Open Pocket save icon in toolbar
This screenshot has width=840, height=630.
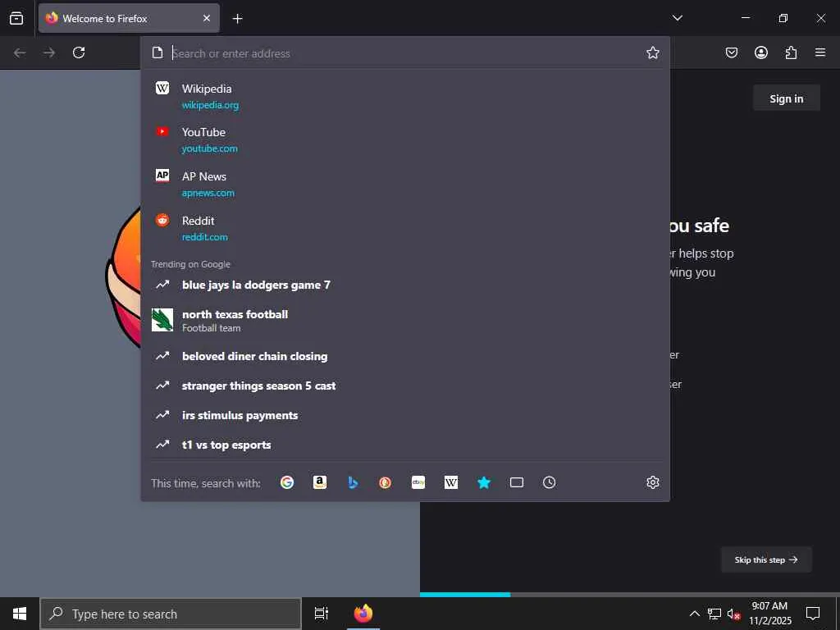click(x=731, y=52)
